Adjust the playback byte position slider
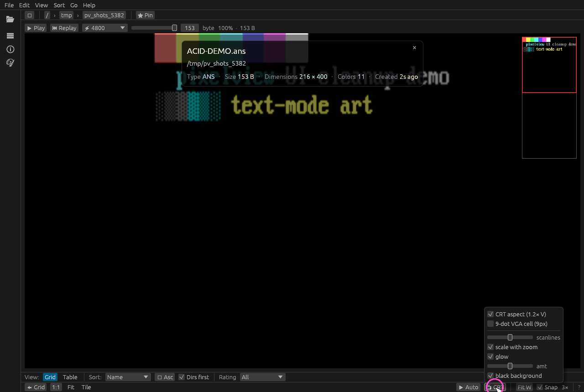The height and width of the screenshot is (392, 584). point(154,28)
